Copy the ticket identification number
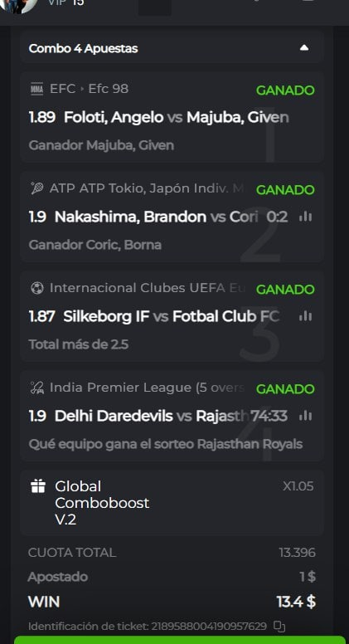Screen dimensions: 349x644 click(279, 627)
